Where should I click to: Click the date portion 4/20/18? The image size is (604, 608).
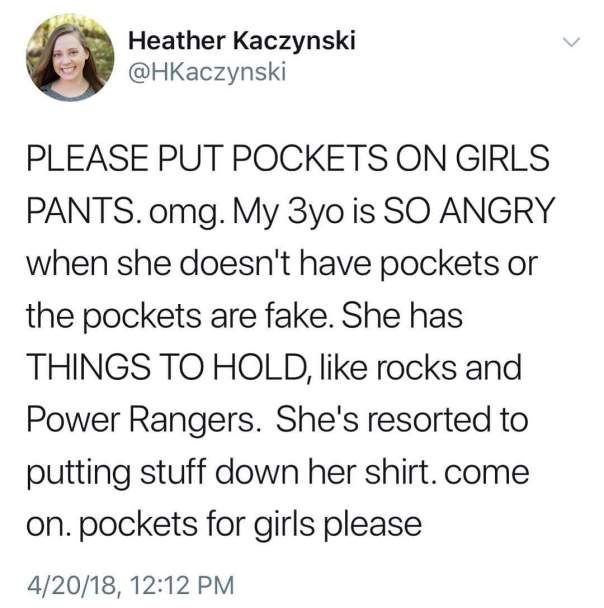(72, 585)
